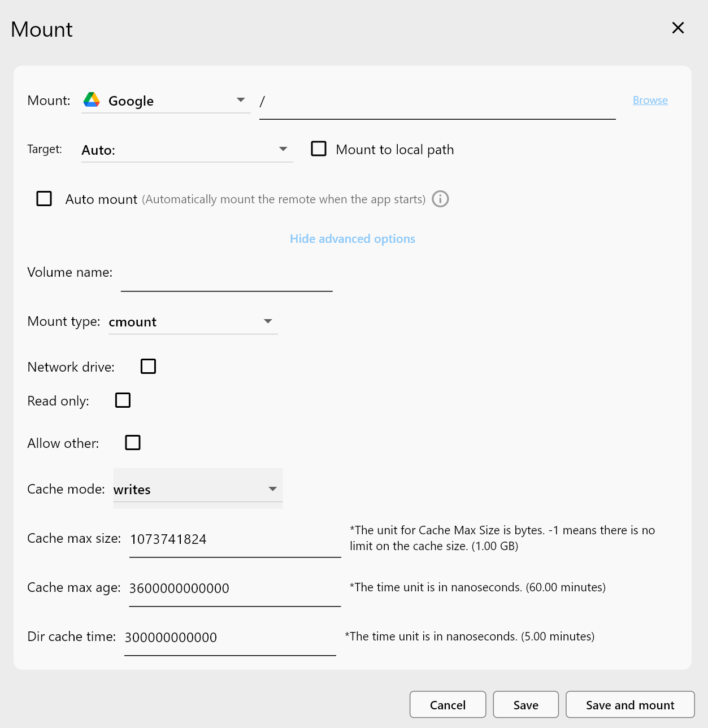Edit the Cache max size value
708x728 pixels.
coord(234,539)
